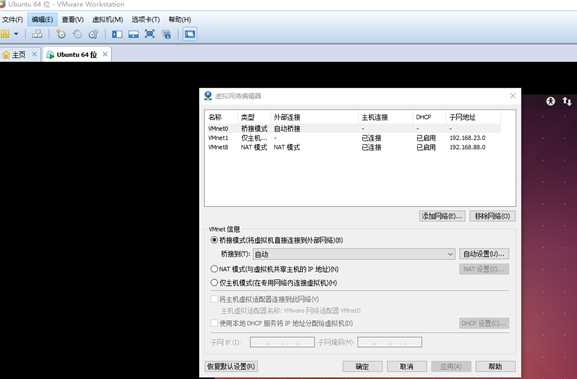577x379 pixels.
Task: Click the Virtual Network Editor title icon
Action: pos(208,96)
